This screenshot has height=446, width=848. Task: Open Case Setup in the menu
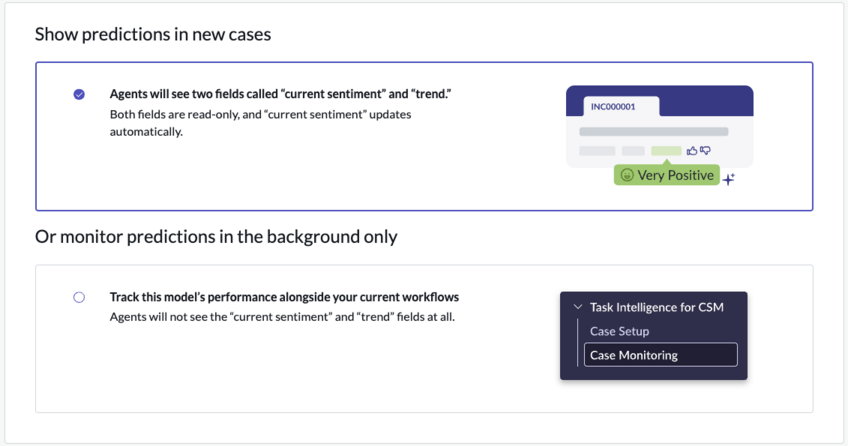coord(619,331)
